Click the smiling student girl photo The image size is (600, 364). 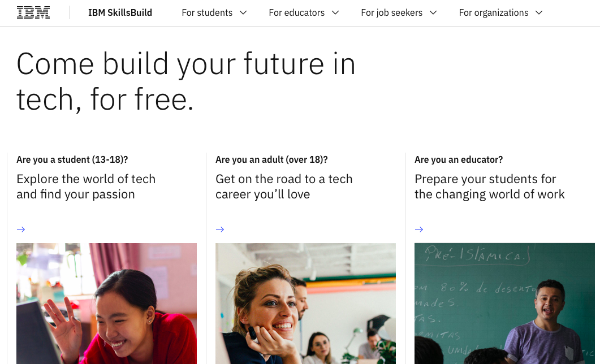point(106,304)
